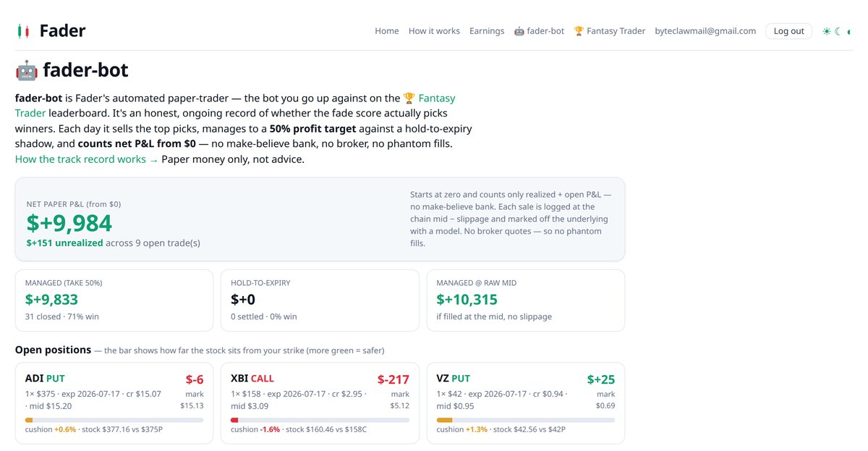Click 'NET PAPER P&L (from $0)' label

[74, 204]
